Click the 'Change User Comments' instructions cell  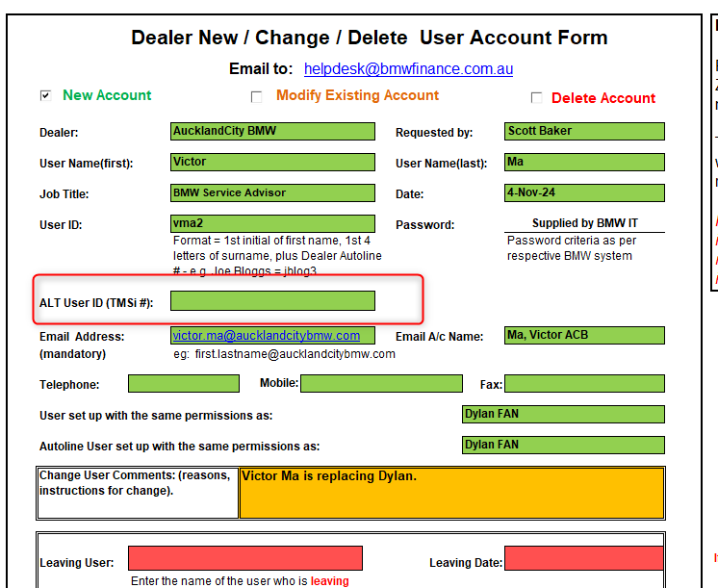click(x=138, y=493)
